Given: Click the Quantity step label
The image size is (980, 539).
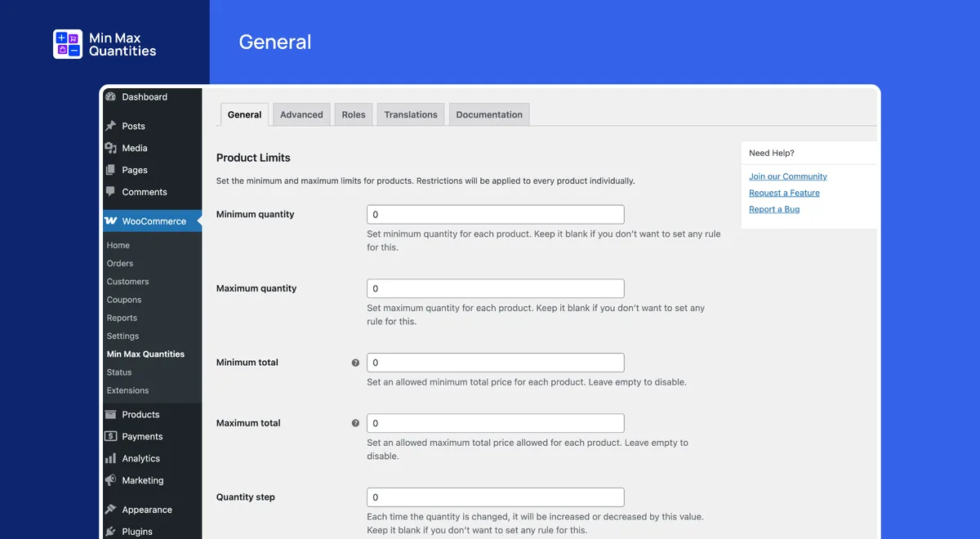Looking at the screenshot, I should click(246, 497).
